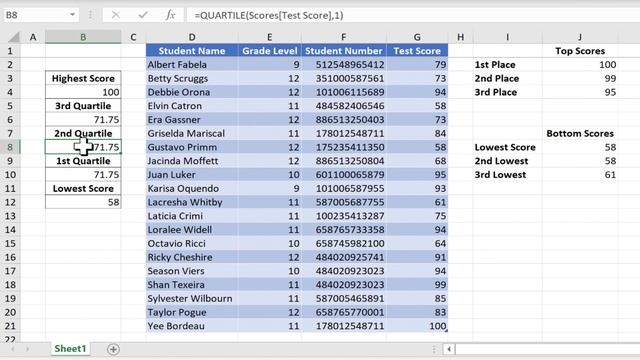Select Elvin Catron's grade level 11

click(269, 106)
